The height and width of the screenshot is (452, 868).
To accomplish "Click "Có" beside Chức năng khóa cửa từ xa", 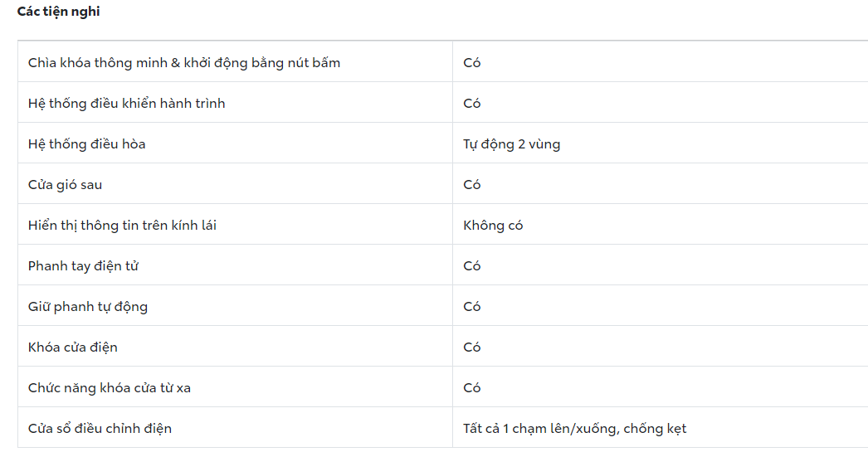I will tap(472, 388).
